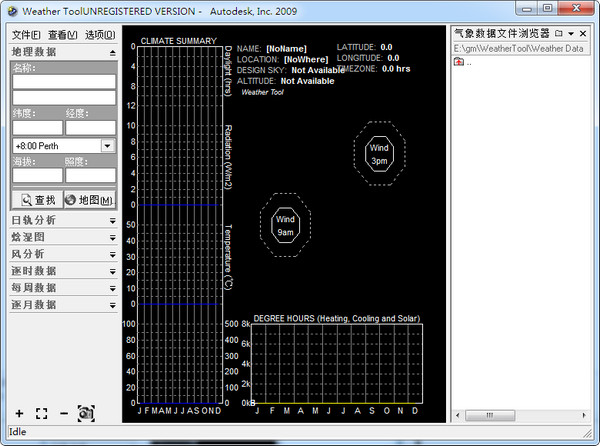Expand the 风分析 section
This screenshot has height=446, width=600.
pyautogui.click(x=112, y=254)
